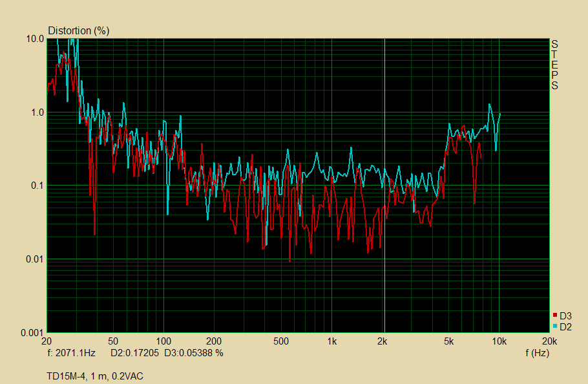Image resolution: width=588 pixels, height=384 pixels.
Task: Click the 20k frequency axis label
Action: pyautogui.click(x=549, y=341)
